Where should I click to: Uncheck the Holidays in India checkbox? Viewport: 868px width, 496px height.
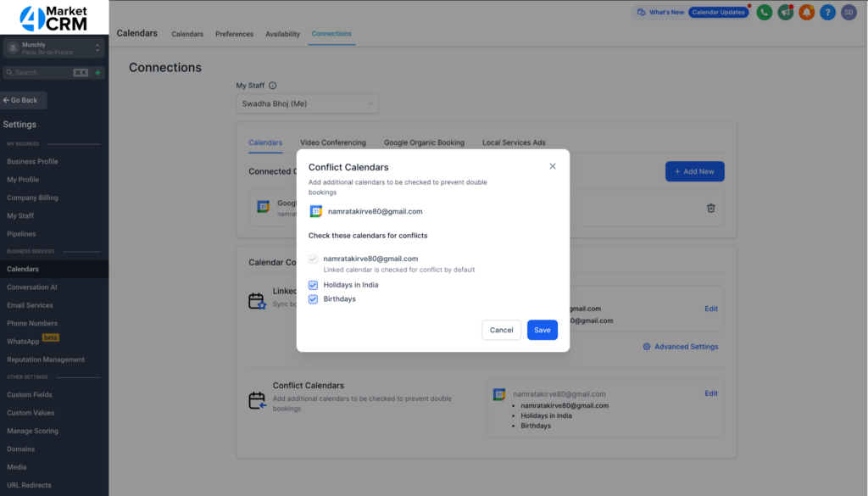point(314,285)
